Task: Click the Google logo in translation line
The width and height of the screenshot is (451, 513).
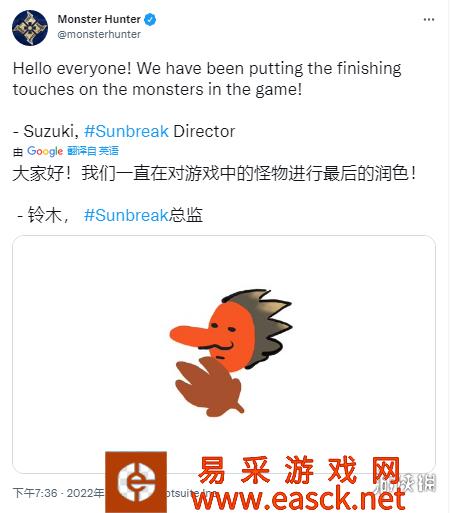Action: point(45,151)
